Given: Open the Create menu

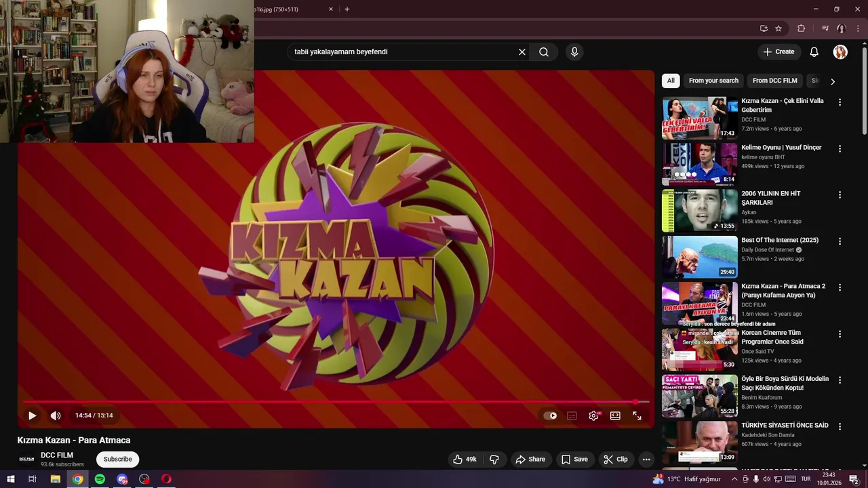Looking at the screenshot, I should 778,52.
